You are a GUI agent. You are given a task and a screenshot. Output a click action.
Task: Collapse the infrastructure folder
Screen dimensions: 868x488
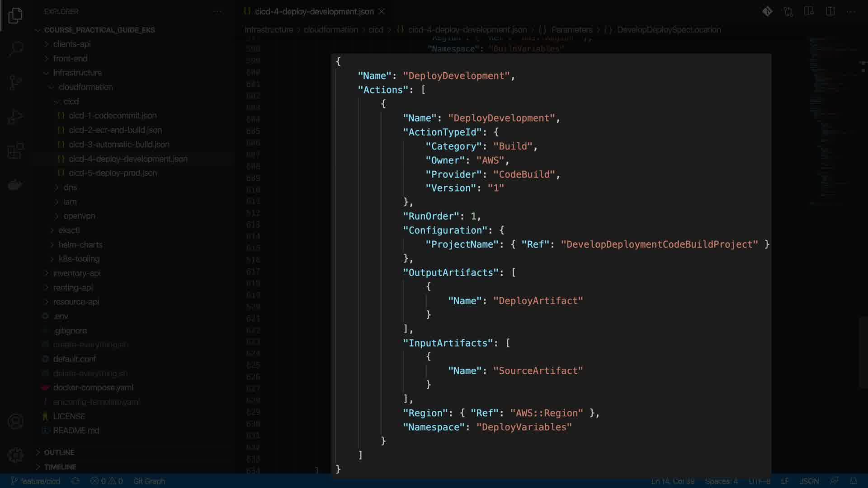(x=77, y=73)
